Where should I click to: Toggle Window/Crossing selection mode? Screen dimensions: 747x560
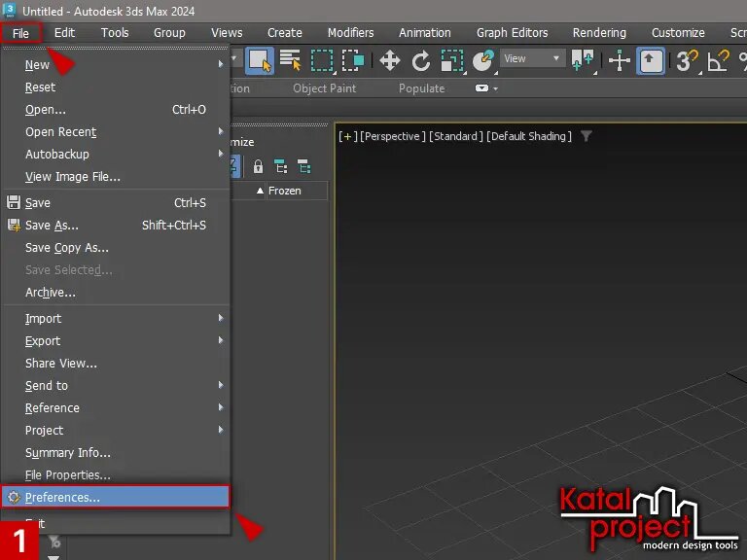point(352,60)
